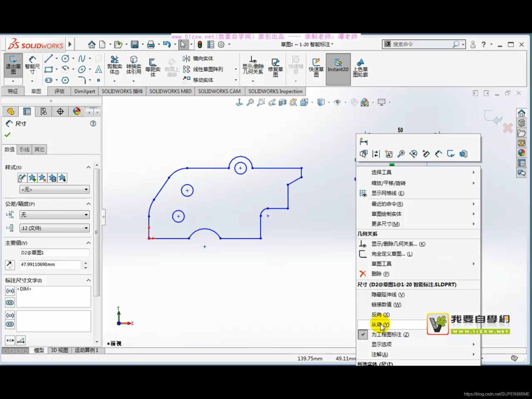The width and height of the screenshot is (532, 399).
Task: Click the dimension value 47.99110698mm field
Action: click(50, 264)
